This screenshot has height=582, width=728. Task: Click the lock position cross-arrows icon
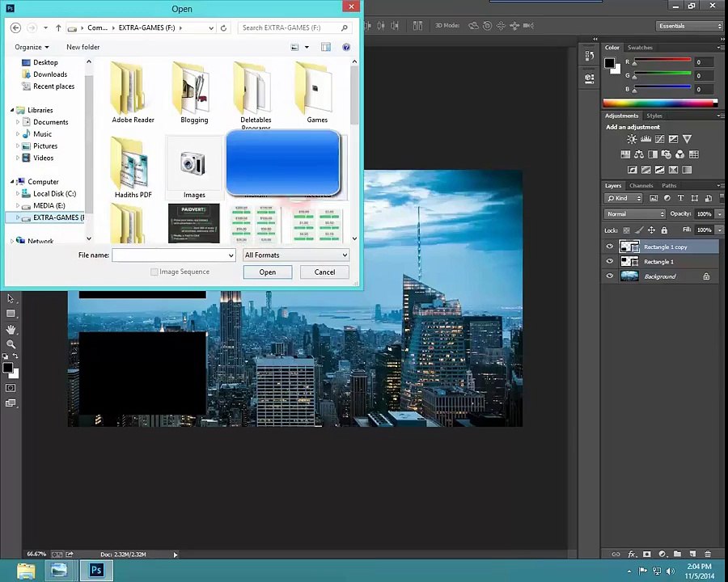coord(651,230)
